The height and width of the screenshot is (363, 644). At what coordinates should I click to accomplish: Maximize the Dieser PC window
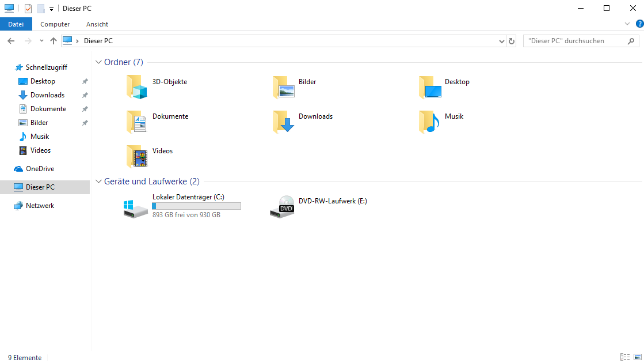(x=606, y=8)
